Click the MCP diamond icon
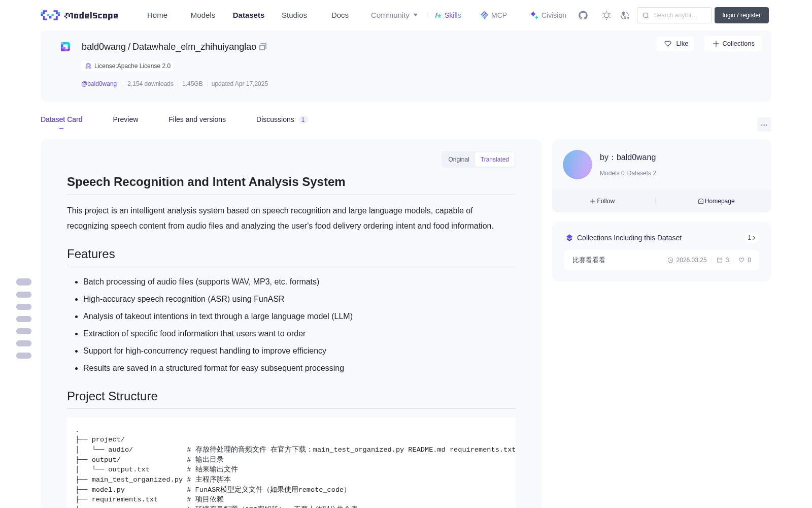This screenshot has width=812, height=508. pos(484,15)
